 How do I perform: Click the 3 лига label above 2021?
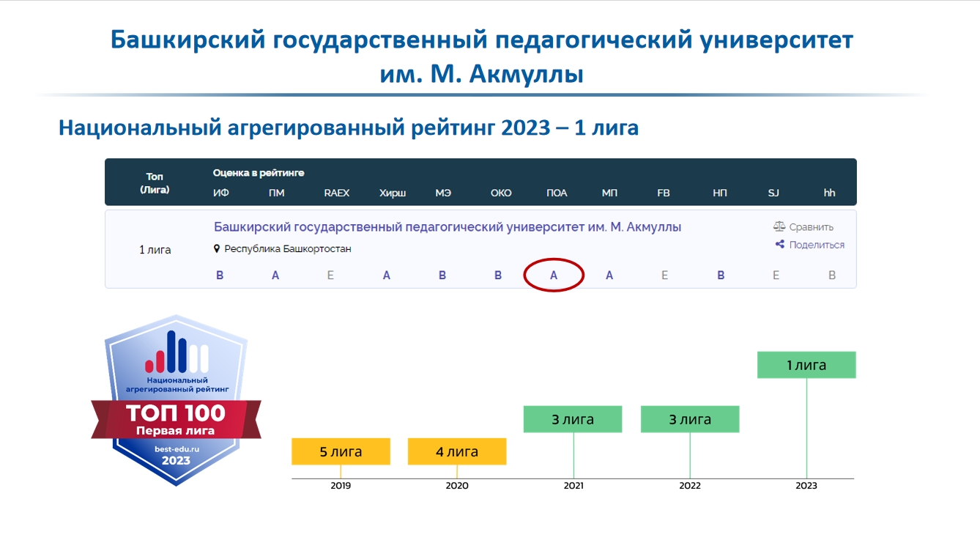(x=573, y=419)
